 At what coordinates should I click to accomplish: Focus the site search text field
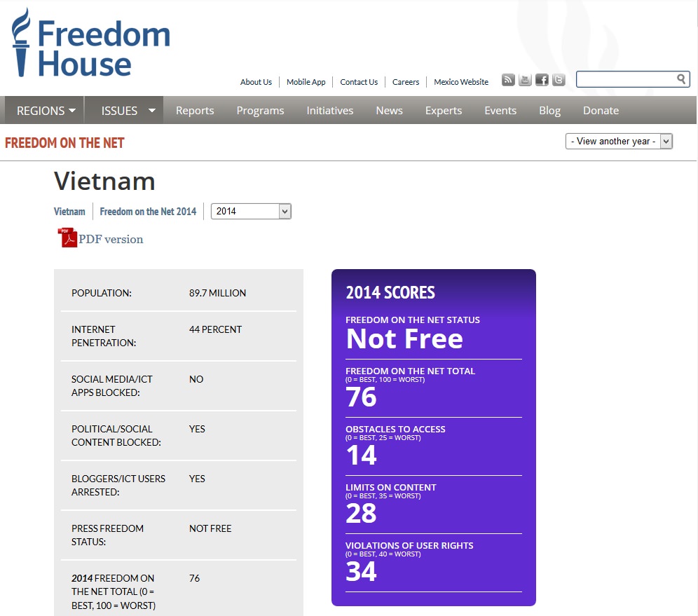[x=625, y=79]
